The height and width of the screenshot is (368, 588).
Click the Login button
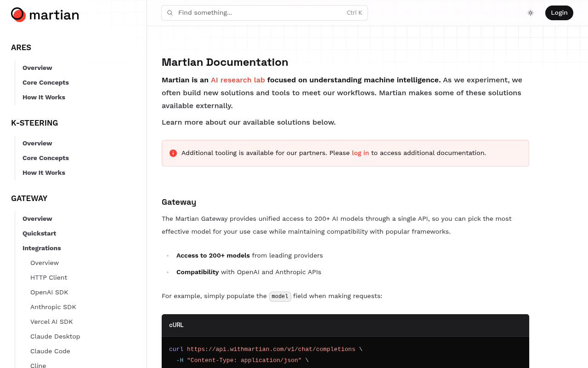point(559,13)
